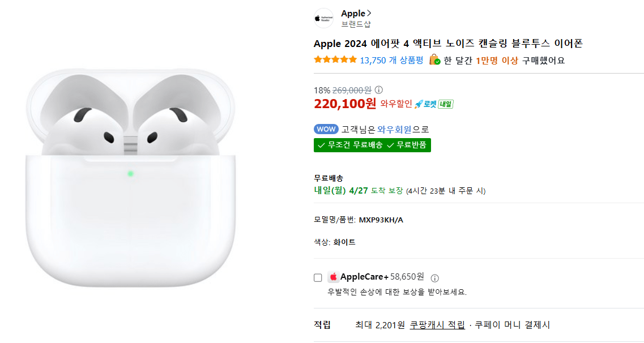Click the Apple brand logo badge
This screenshot has width=644, height=343.
(x=323, y=17)
